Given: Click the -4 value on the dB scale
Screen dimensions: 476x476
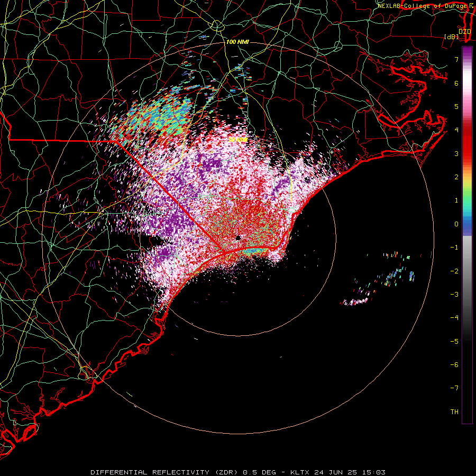Looking at the screenshot, I should 454,318.
